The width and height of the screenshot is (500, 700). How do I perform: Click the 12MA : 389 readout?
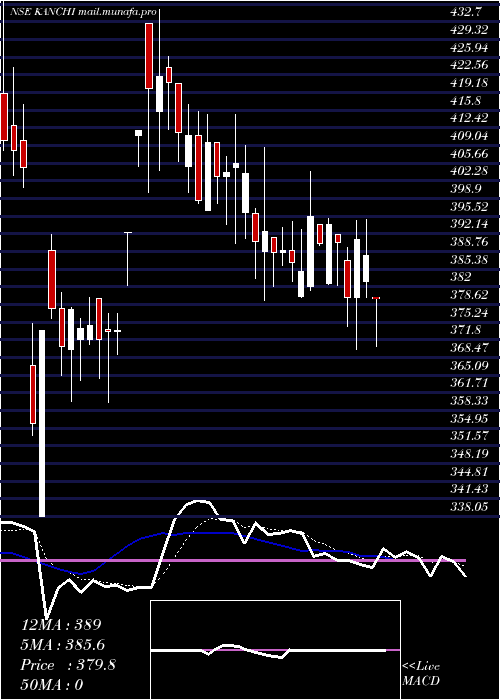(62, 625)
